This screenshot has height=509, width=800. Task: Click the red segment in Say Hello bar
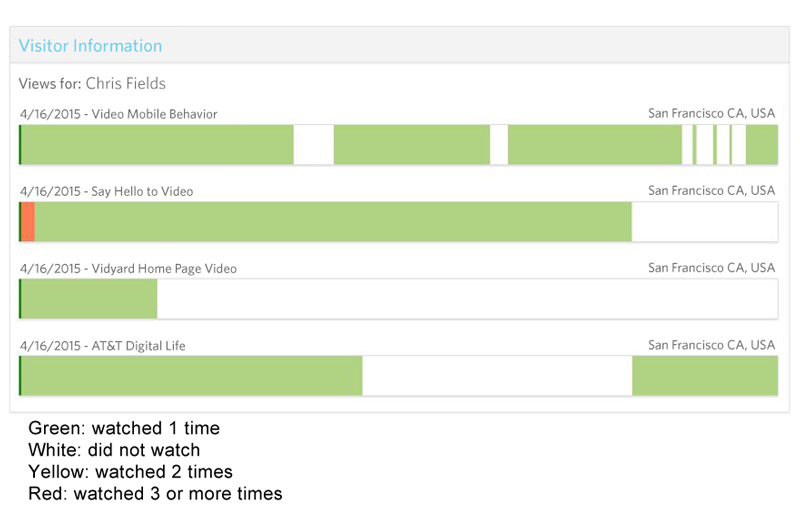coord(28,221)
